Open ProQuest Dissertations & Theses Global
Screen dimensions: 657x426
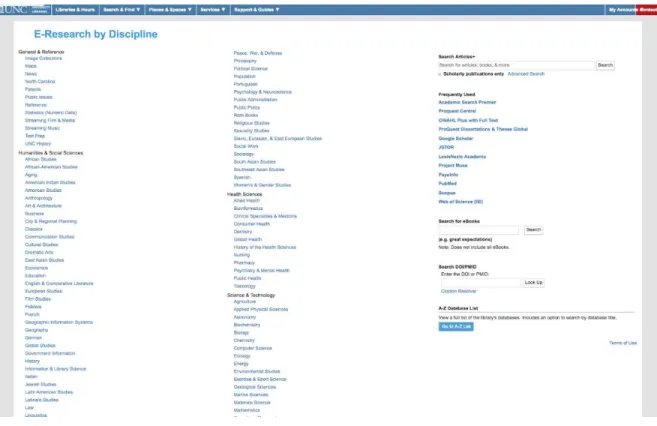point(483,129)
